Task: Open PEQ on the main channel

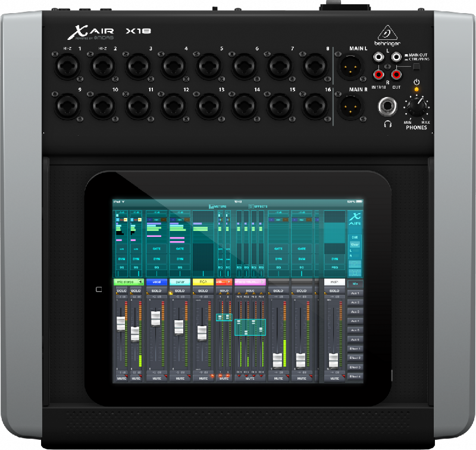Action: coord(334,267)
